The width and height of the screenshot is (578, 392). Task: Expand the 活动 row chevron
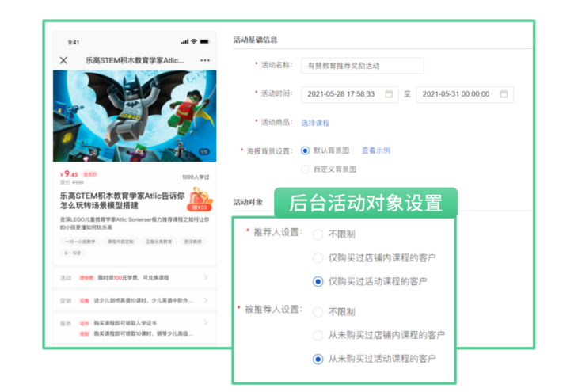point(206,277)
